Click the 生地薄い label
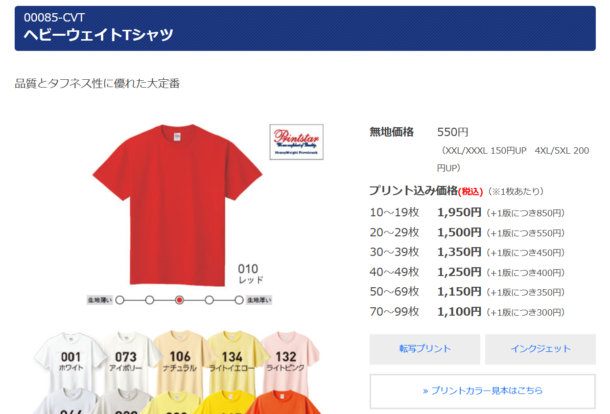The width and height of the screenshot is (610, 414). tap(100, 300)
